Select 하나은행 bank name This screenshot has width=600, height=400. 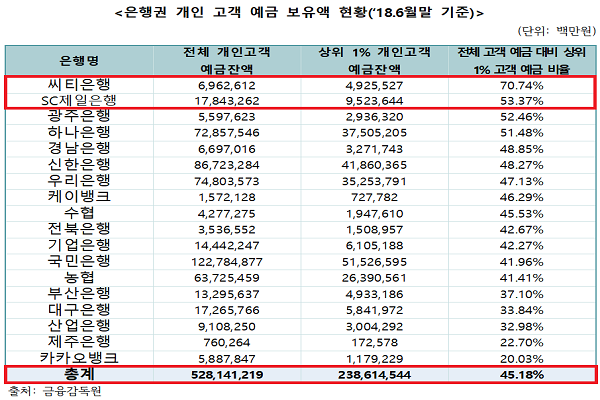pyautogui.click(x=79, y=132)
